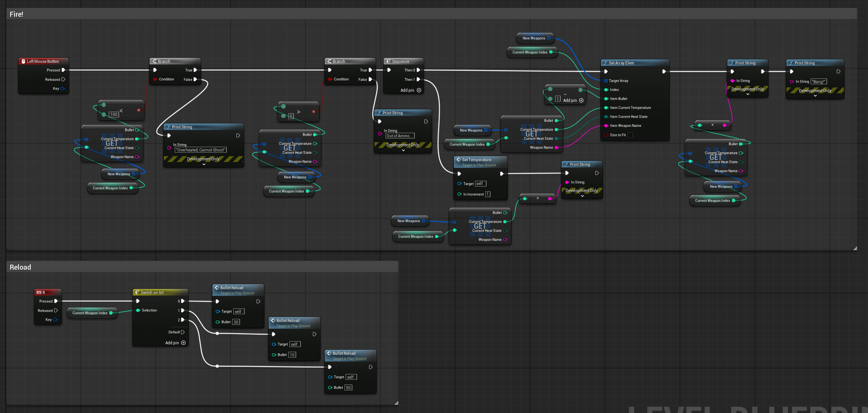Screen dimensions: 868x413
Task: Select the Reload comment box header
Action: (x=202, y=267)
